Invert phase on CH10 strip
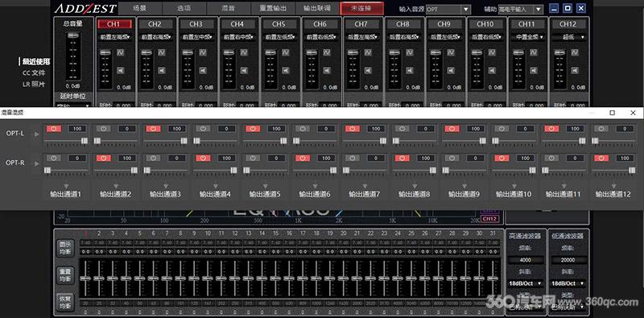The height and width of the screenshot is (318, 644). click(x=492, y=53)
